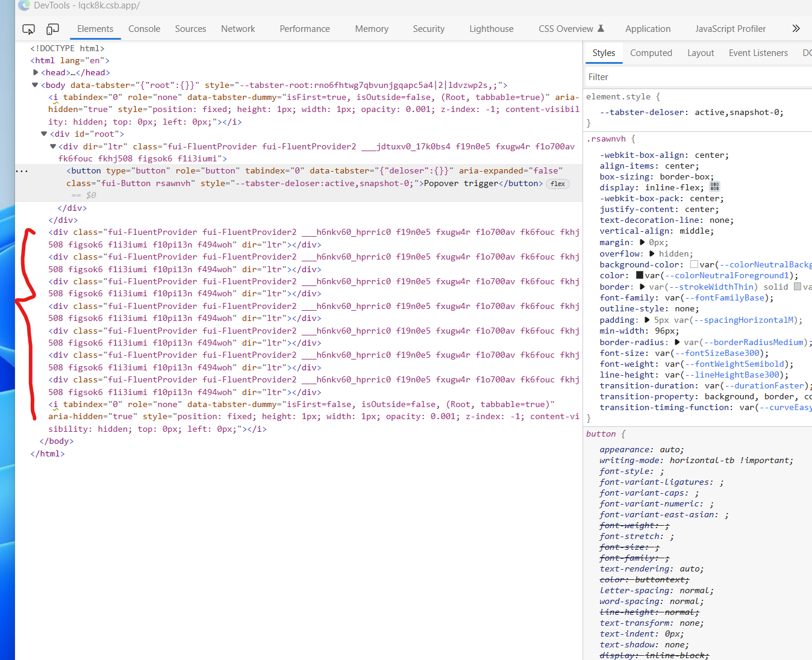This screenshot has height=660, width=812.
Task: Open the flexbox editor beside display inline-flex
Action: coord(714,187)
